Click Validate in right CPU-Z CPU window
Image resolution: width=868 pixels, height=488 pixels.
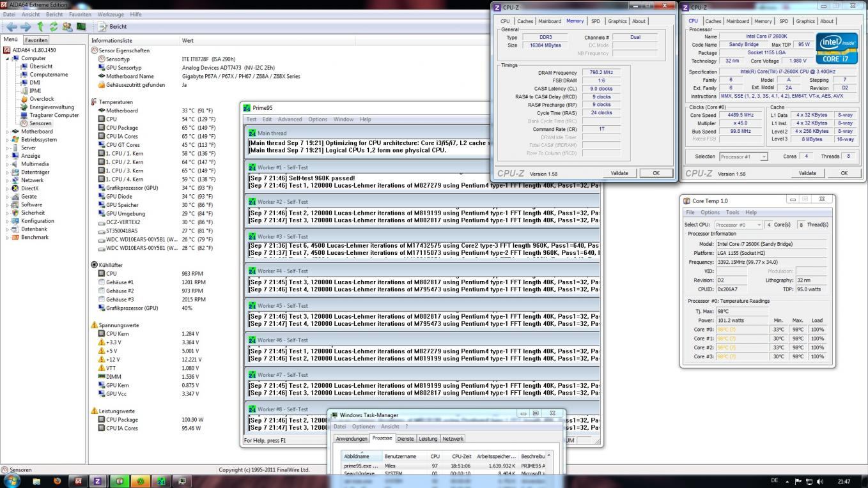807,173
